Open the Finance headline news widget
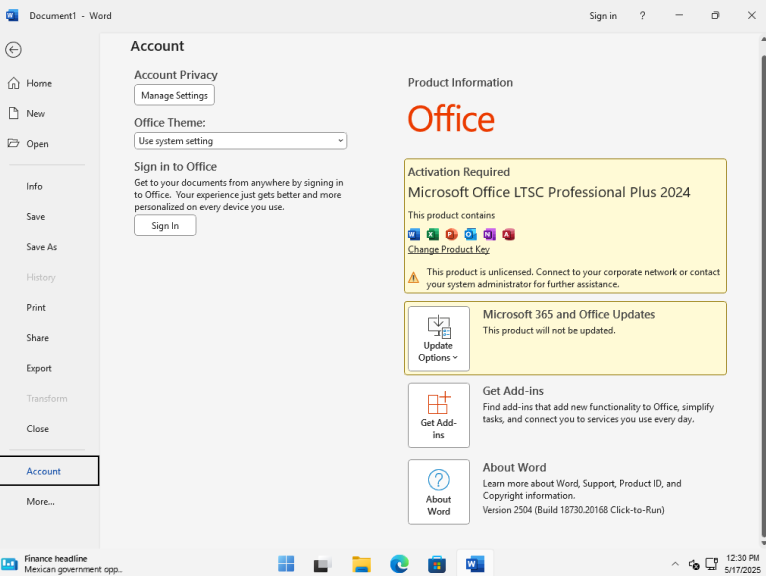Screen dimensions: 766x576 [62, 564]
